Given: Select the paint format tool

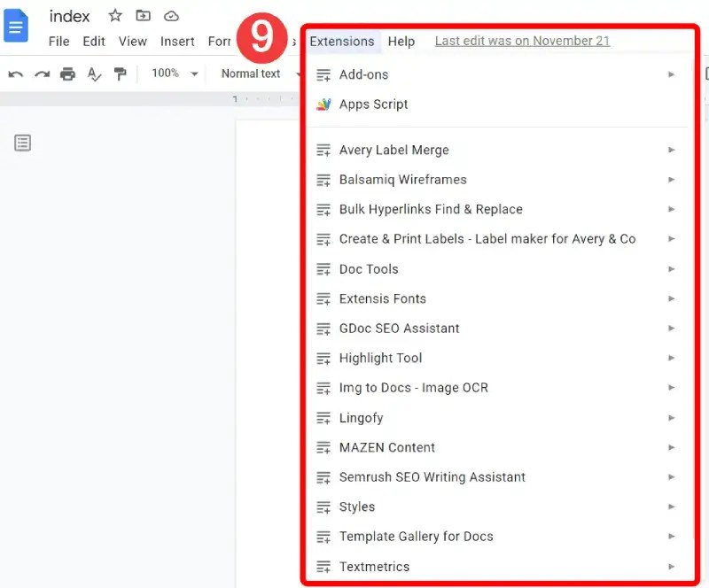Looking at the screenshot, I should (120, 73).
